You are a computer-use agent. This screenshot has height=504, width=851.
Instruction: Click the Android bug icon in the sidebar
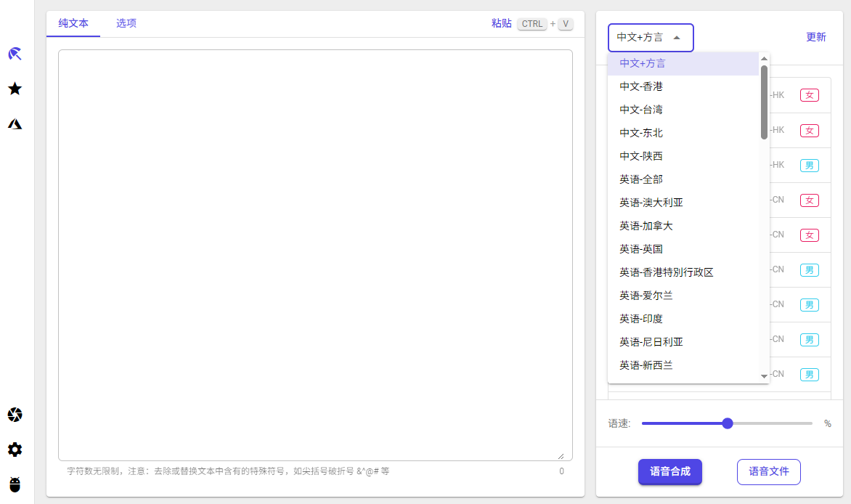(x=15, y=484)
